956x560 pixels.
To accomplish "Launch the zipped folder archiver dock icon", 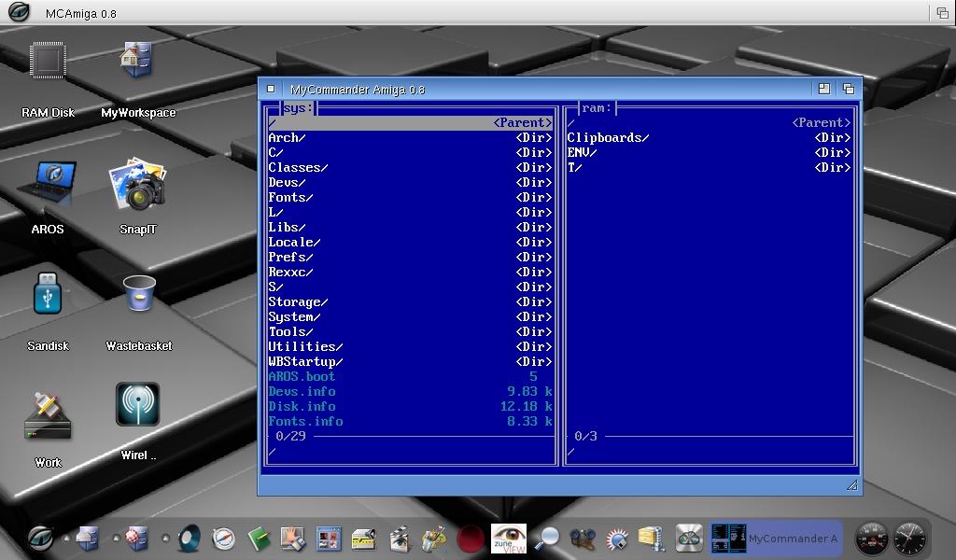I will [652, 539].
